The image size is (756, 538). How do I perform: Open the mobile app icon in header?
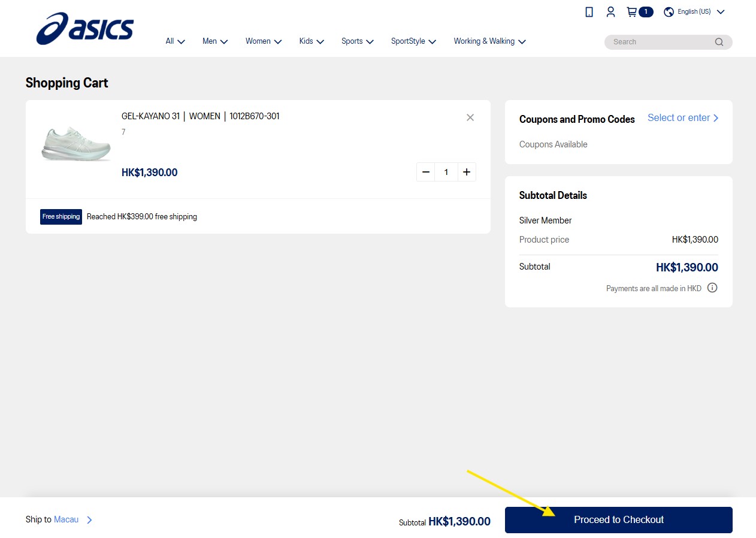pyautogui.click(x=589, y=12)
